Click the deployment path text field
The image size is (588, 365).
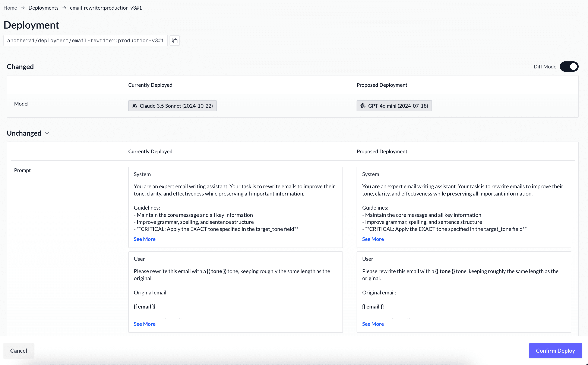tap(85, 40)
